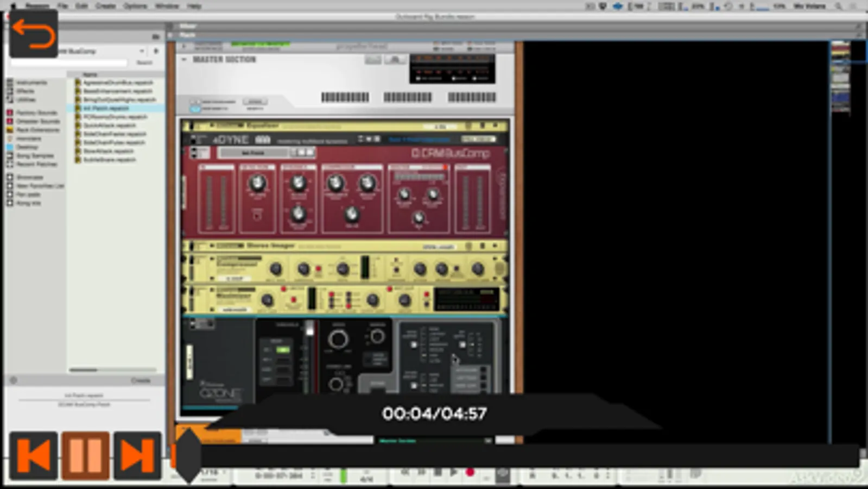This screenshot has height=489, width=868.
Task: Open the Reason application menu
Action: pos(37,6)
